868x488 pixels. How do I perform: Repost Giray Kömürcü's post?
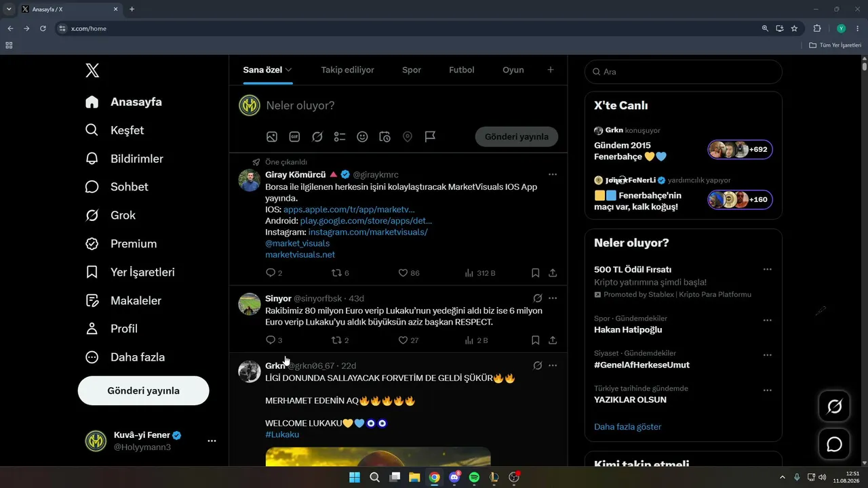336,273
